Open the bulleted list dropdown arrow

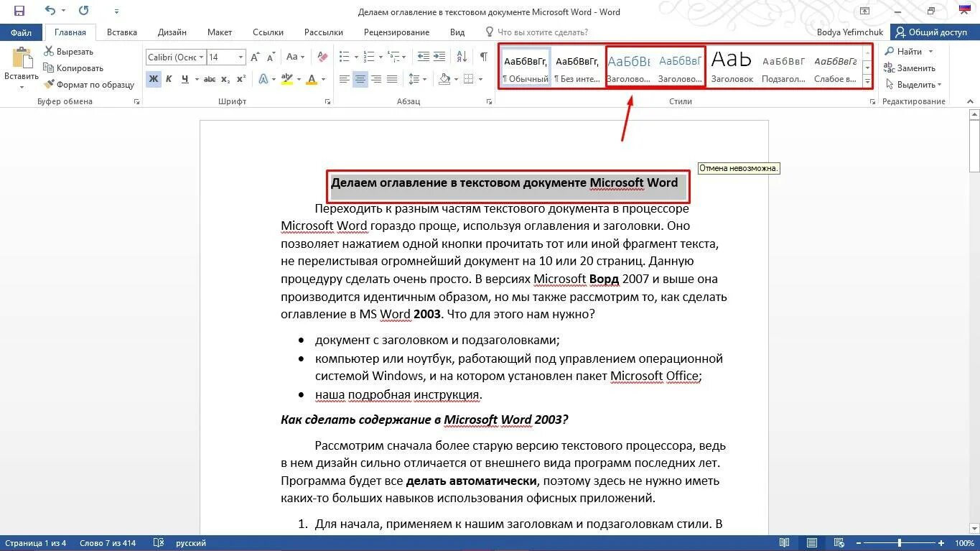pyautogui.click(x=355, y=57)
